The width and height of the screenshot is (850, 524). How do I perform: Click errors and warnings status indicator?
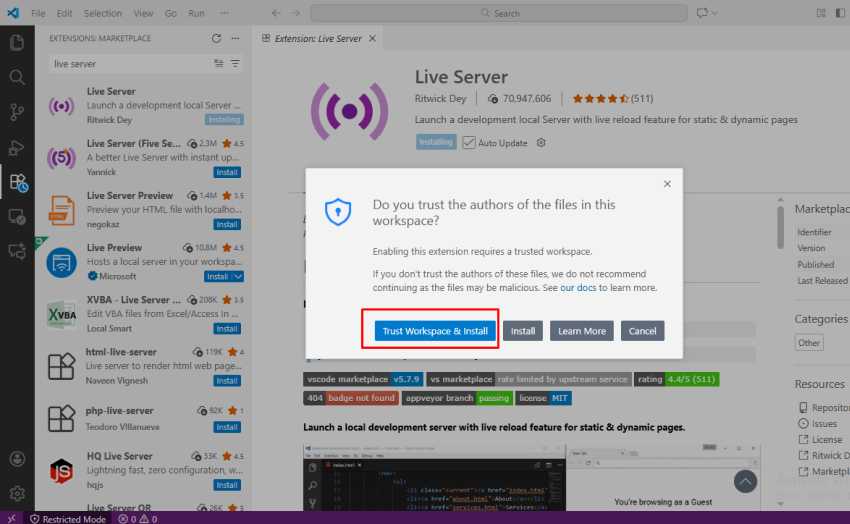[138, 519]
